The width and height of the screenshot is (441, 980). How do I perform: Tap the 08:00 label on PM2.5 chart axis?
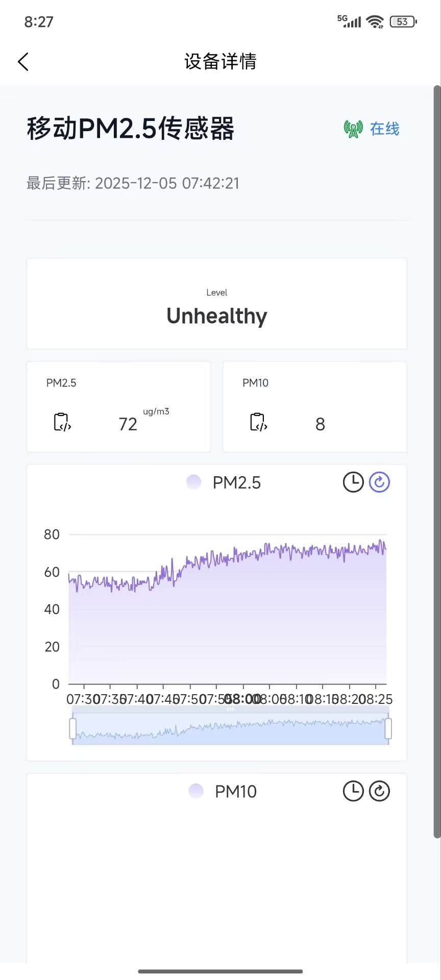click(x=243, y=699)
